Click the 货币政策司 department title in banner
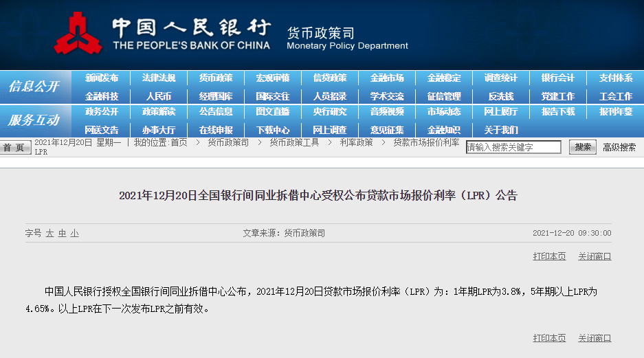Screen dimensions: 644x358 coord(320,33)
